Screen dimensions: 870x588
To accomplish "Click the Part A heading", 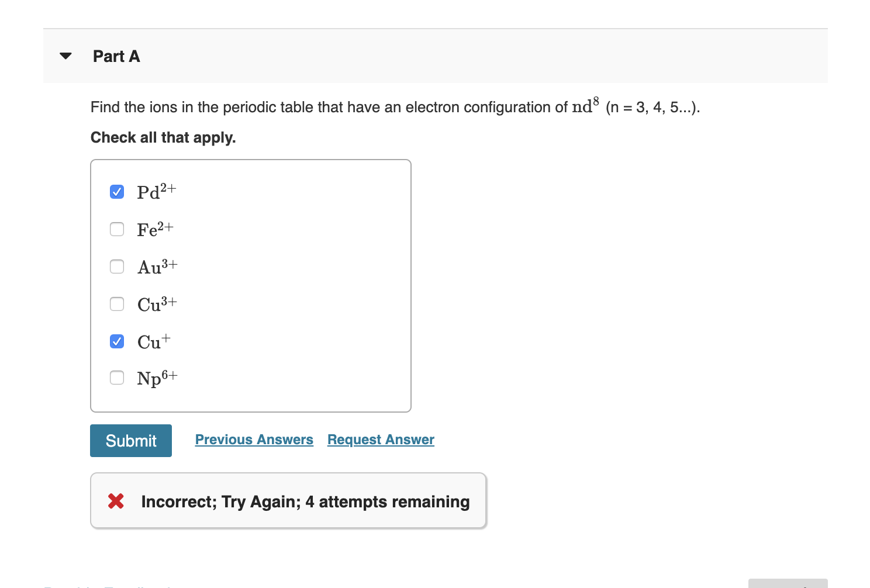I will (116, 56).
